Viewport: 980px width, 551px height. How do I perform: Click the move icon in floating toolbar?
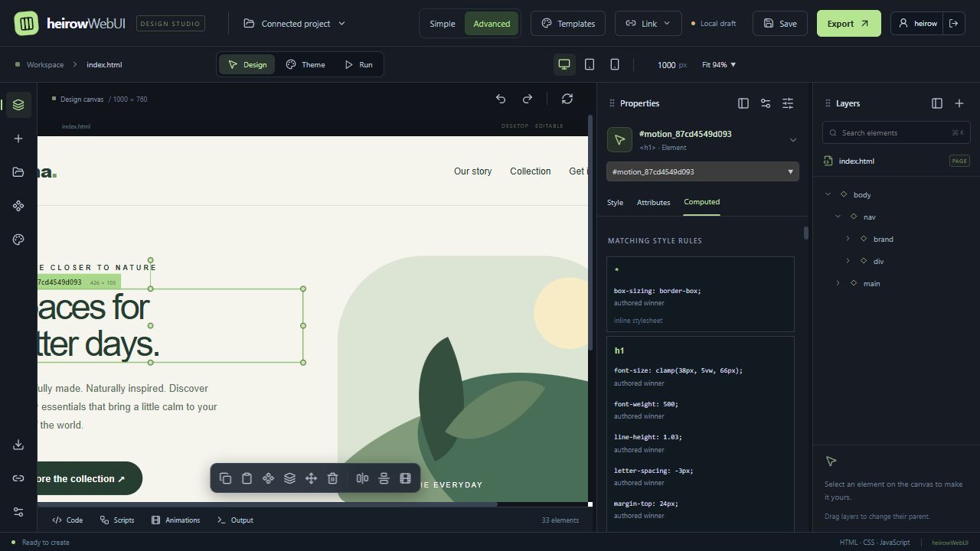311,478
